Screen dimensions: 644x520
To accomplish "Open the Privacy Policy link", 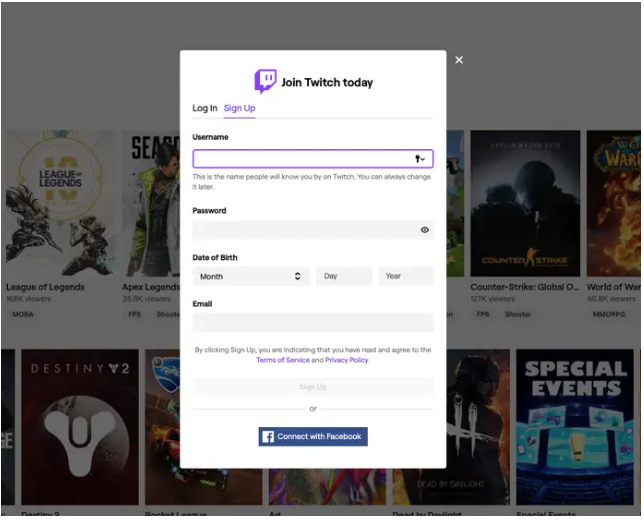I will click(347, 360).
